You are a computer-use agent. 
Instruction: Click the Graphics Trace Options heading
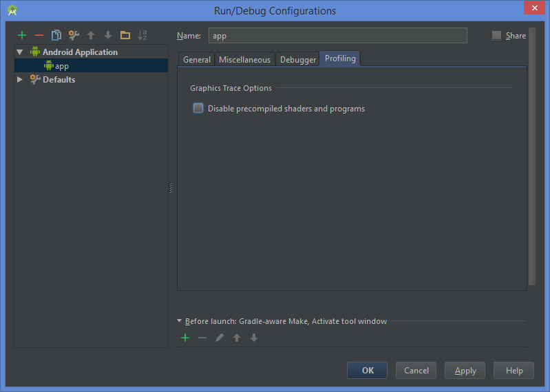[231, 88]
